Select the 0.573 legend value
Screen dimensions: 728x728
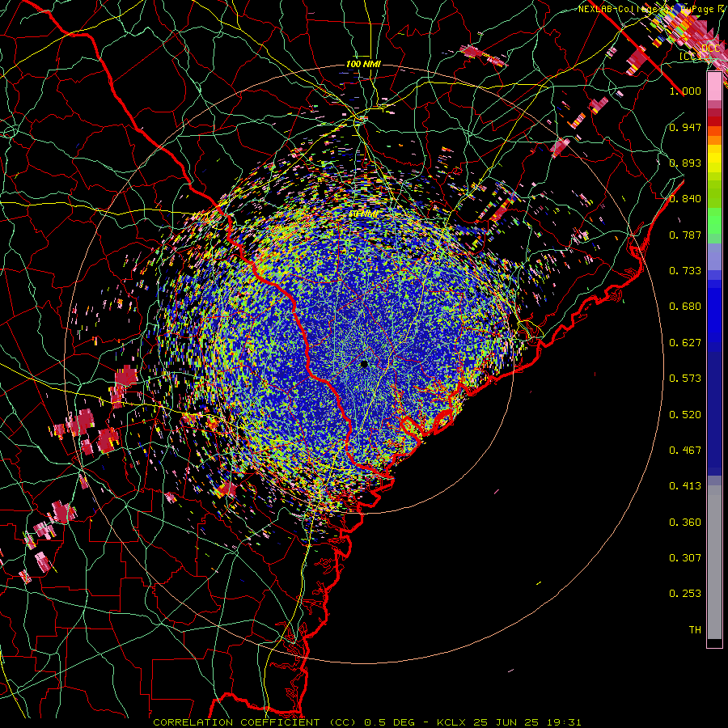point(685,379)
